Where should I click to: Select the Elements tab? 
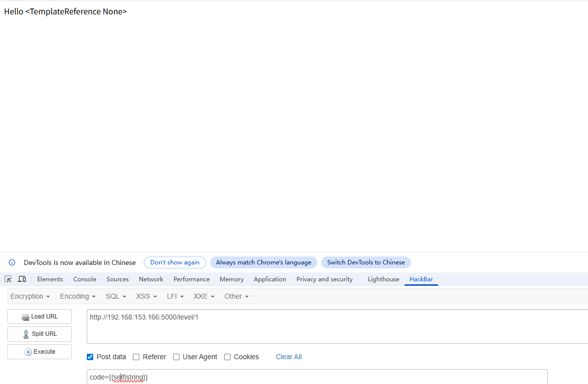pos(50,279)
